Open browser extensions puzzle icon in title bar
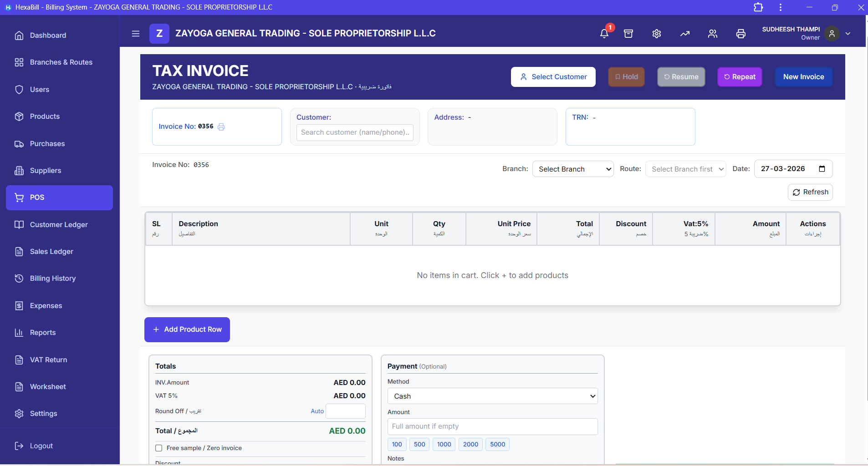Image resolution: width=868 pixels, height=466 pixels. coord(758,7)
